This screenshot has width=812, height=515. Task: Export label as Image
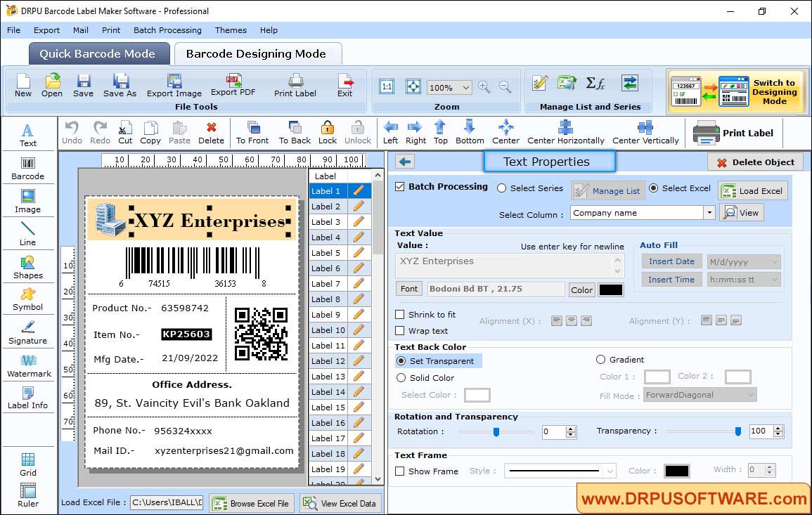[x=174, y=86]
